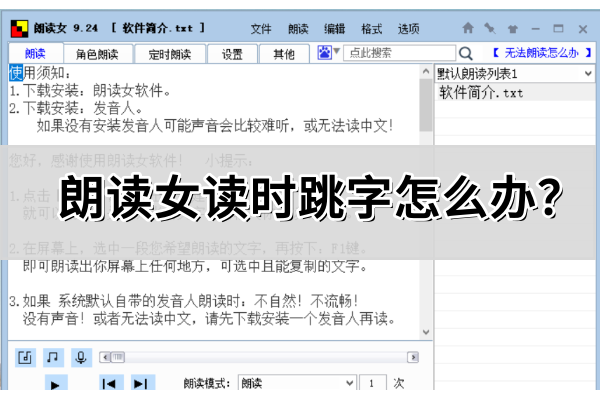This screenshot has width=600, height=400.
Task: Open the 选项 menu
Action: (408, 29)
